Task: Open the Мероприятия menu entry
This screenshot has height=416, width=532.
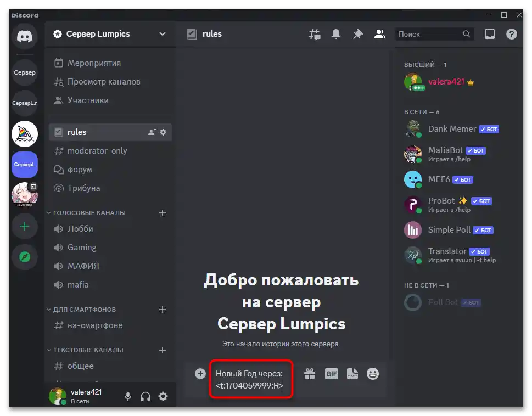Action: (x=93, y=63)
